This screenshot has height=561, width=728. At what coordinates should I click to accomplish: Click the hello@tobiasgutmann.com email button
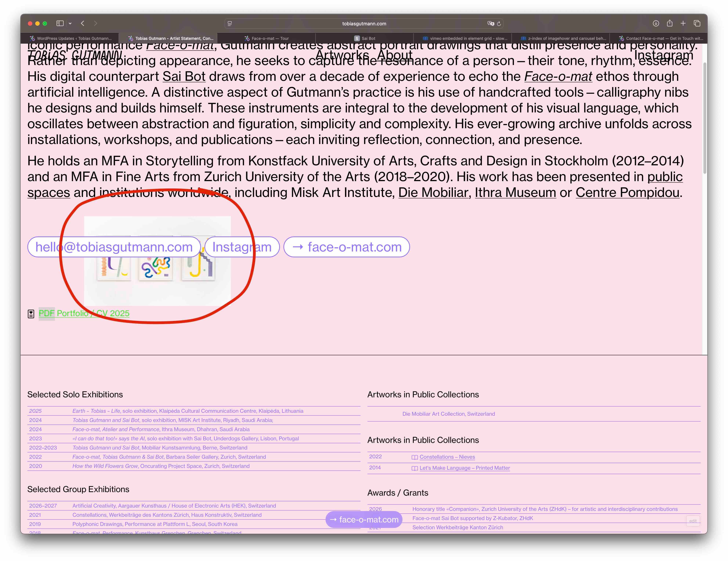tap(114, 247)
